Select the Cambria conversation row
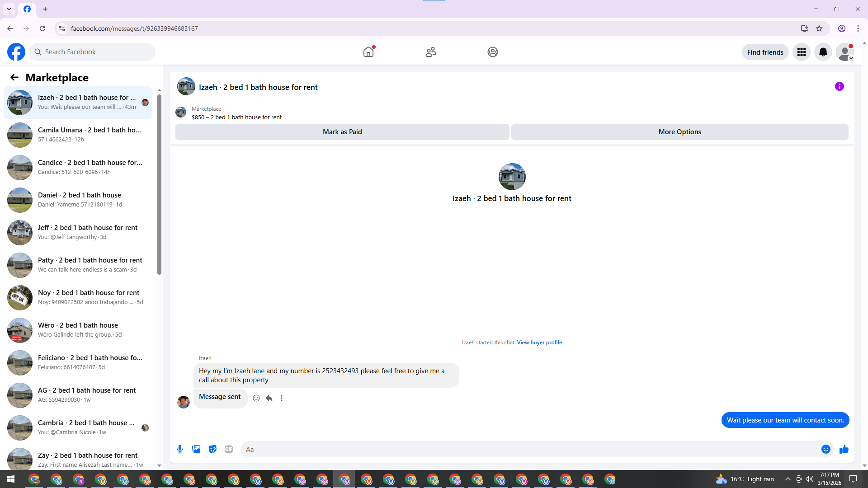 click(x=78, y=428)
